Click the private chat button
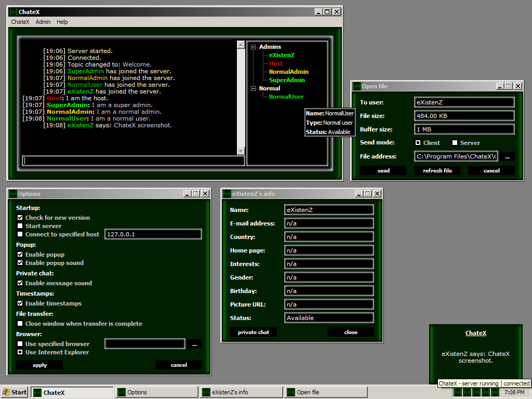 [x=254, y=332]
